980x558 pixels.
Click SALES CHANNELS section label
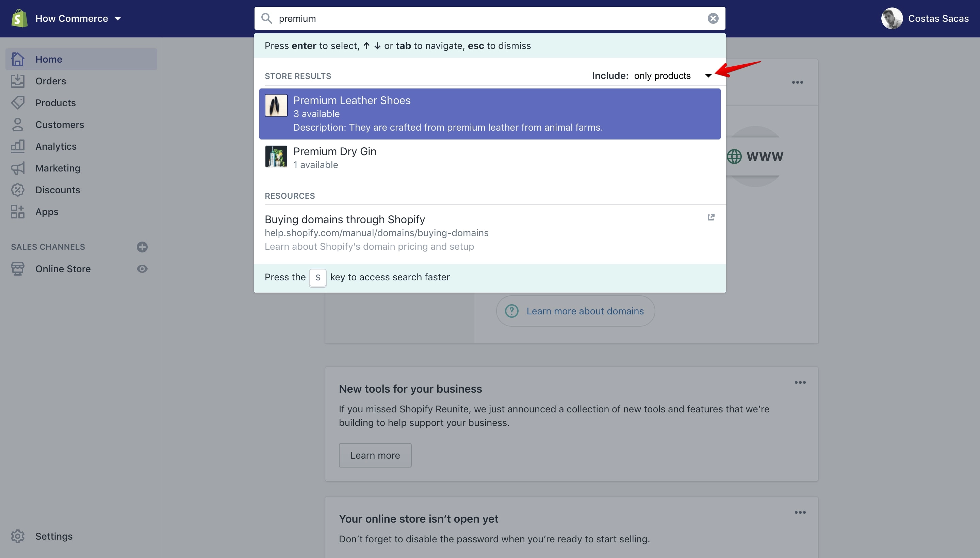48,247
